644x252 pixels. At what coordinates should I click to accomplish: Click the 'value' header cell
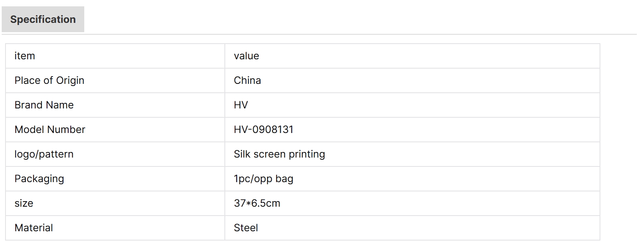coord(246,56)
